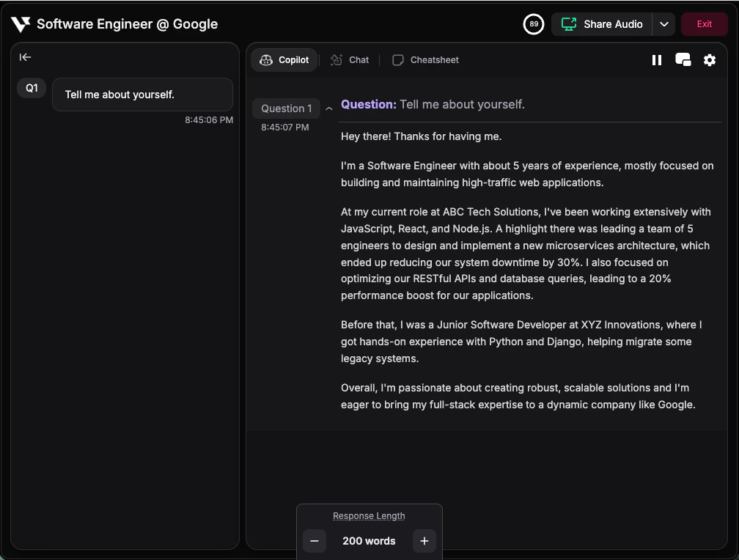Switch to the Chat tab
The width and height of the screenshot is (739, 560).
coord(350,60)
